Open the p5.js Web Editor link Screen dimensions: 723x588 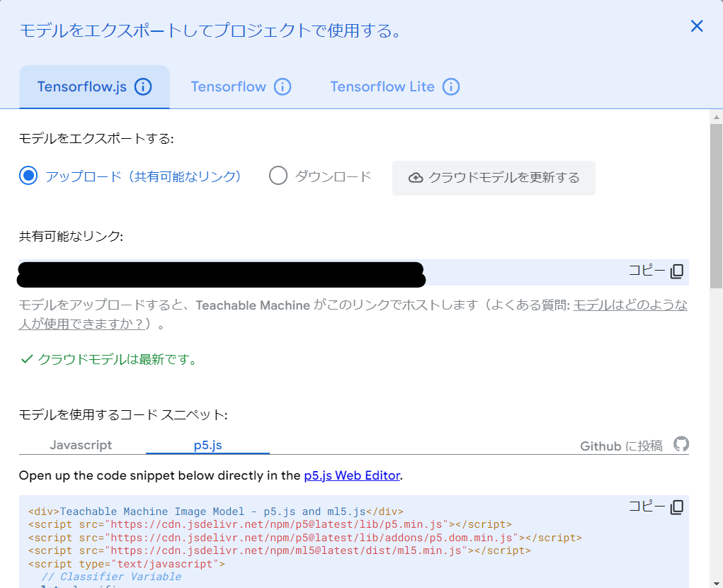(x=352, y=475)
